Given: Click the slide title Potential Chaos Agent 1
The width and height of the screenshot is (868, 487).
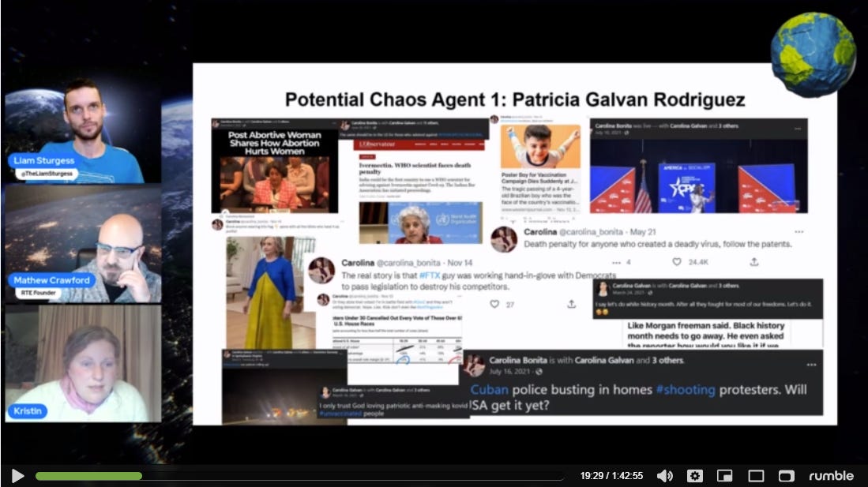Looking at the screenshot, I should coord(515,99).
